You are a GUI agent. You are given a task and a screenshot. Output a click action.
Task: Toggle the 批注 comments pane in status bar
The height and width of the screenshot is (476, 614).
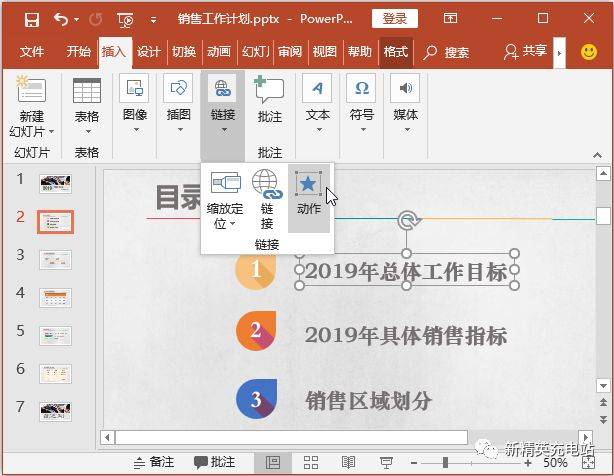pos(215,462)
